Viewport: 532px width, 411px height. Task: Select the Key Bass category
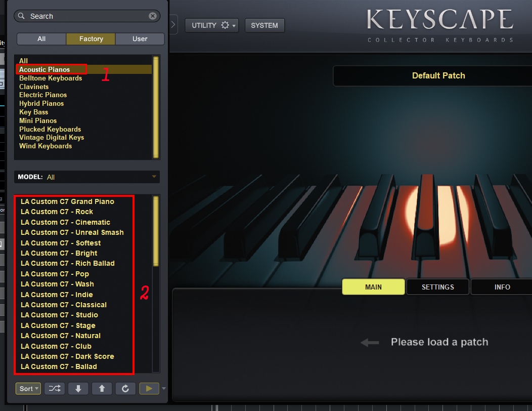[x=33, y=112]
